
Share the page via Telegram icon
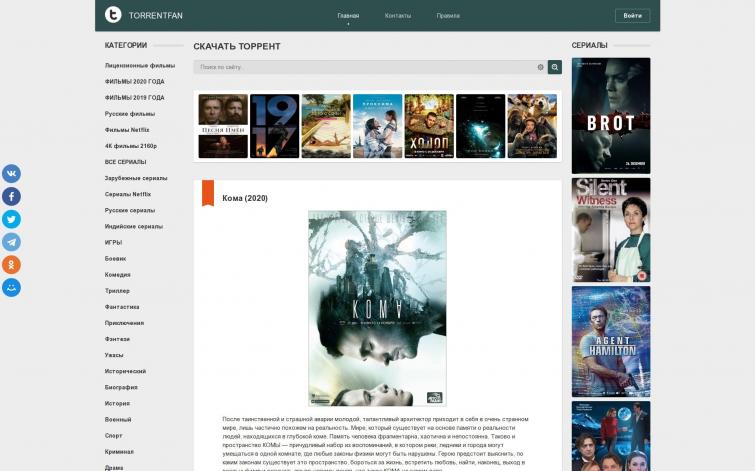(x=11, y=242)
